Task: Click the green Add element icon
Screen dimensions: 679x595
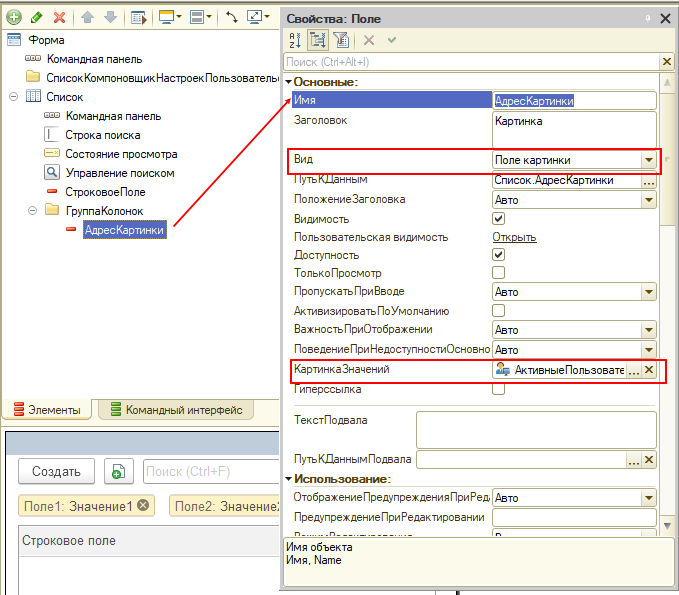Action: [x=14, y=18]
